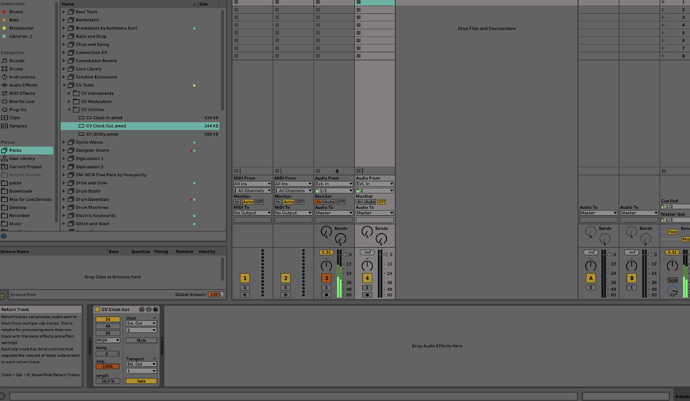Click the Mute button in CV Clock Out
690x401 pixels.
[141, 340]
